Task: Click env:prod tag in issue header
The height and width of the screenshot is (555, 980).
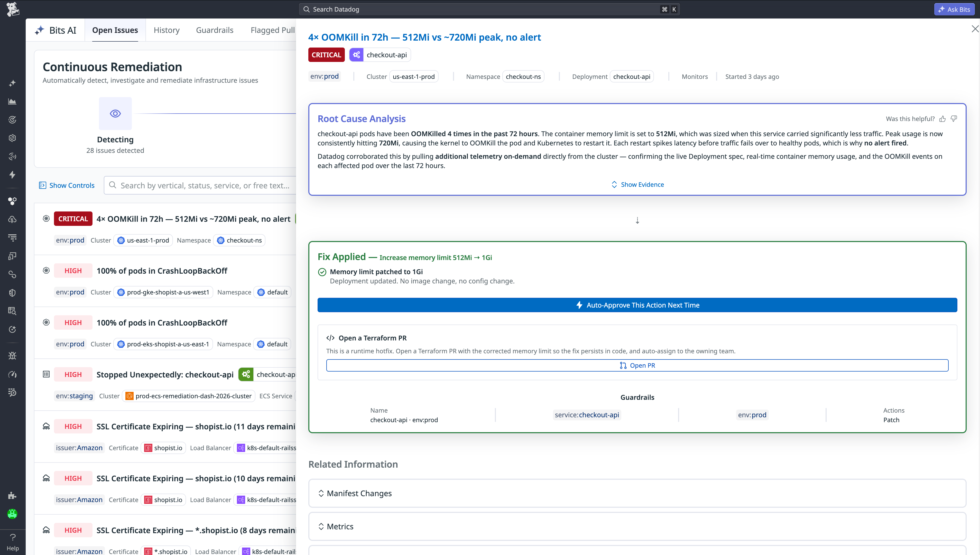Action: (324, 76)
